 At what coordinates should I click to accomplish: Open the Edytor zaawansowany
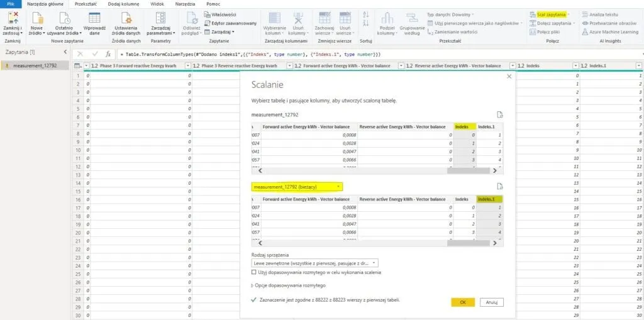(x=230, y=23)
